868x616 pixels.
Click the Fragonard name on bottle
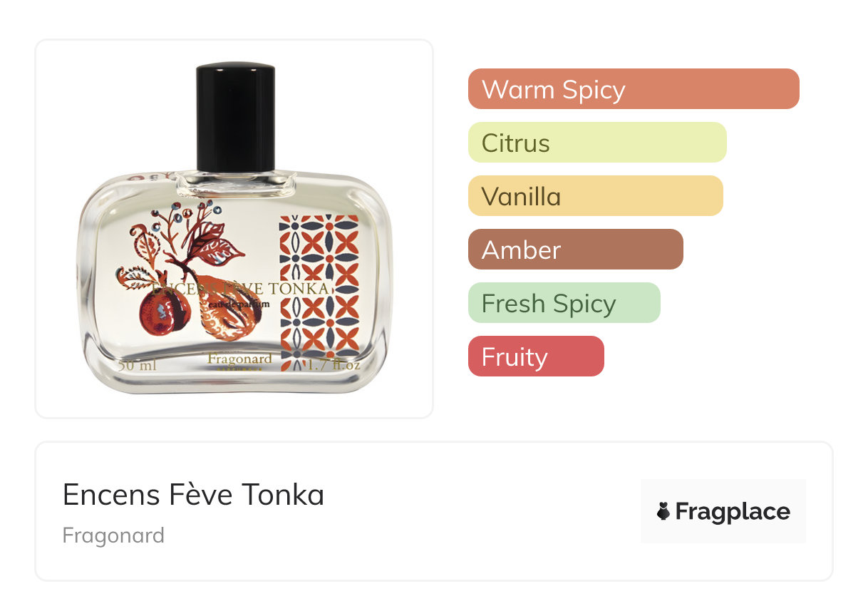point(239,359)
